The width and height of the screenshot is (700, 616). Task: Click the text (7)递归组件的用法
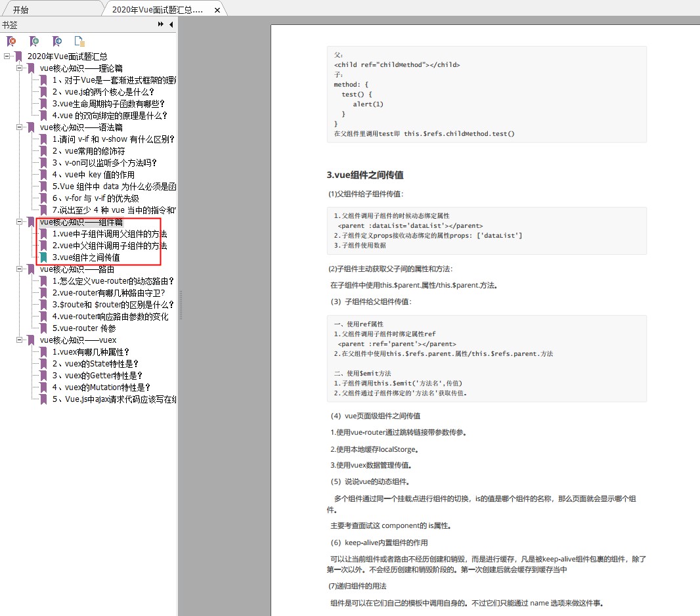pyautogui.click(x=358, y=586)
